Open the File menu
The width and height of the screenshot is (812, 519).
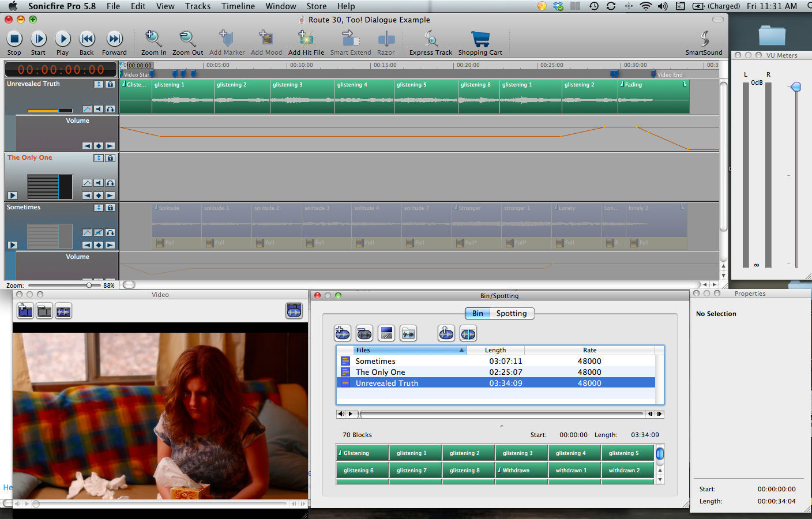point(113,6)
